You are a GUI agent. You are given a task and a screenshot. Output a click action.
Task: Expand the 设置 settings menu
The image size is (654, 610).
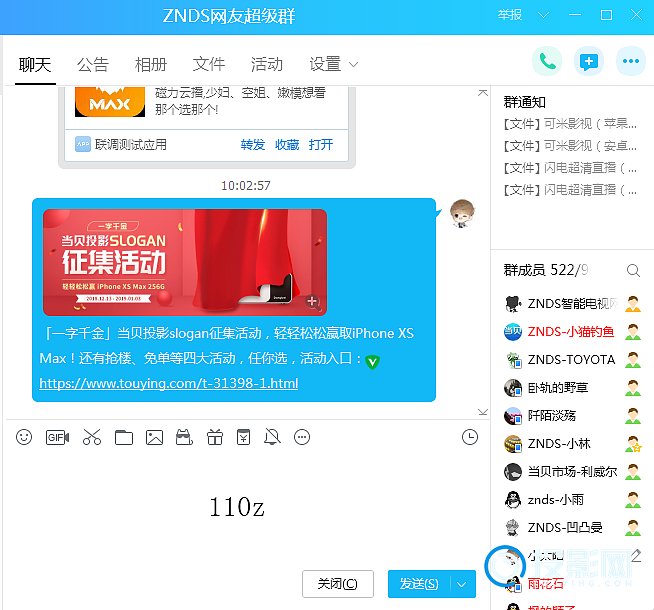[333, 64]
